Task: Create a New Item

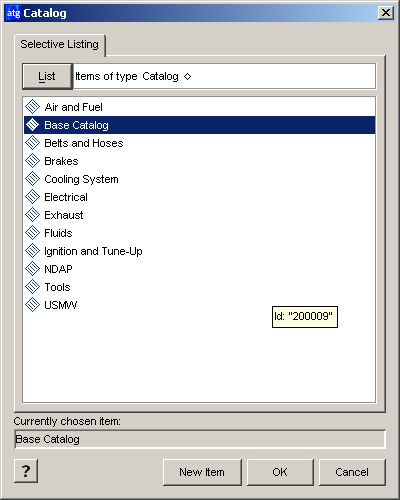Action: (x=202, y=472)
